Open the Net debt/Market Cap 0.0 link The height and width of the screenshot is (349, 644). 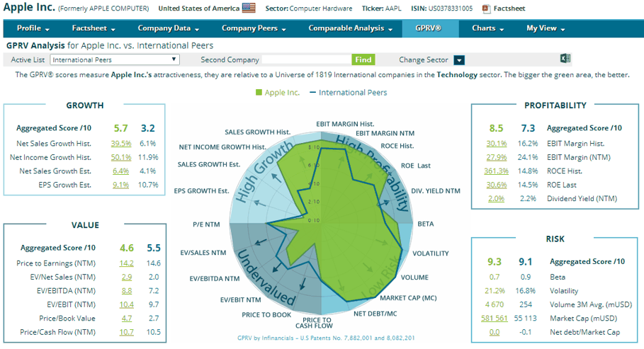tap(495, 332)
